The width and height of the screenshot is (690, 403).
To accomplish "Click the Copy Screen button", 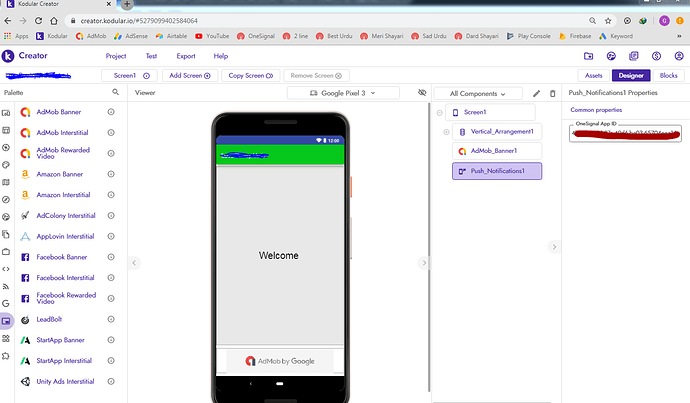I will [x=251, y=75].
